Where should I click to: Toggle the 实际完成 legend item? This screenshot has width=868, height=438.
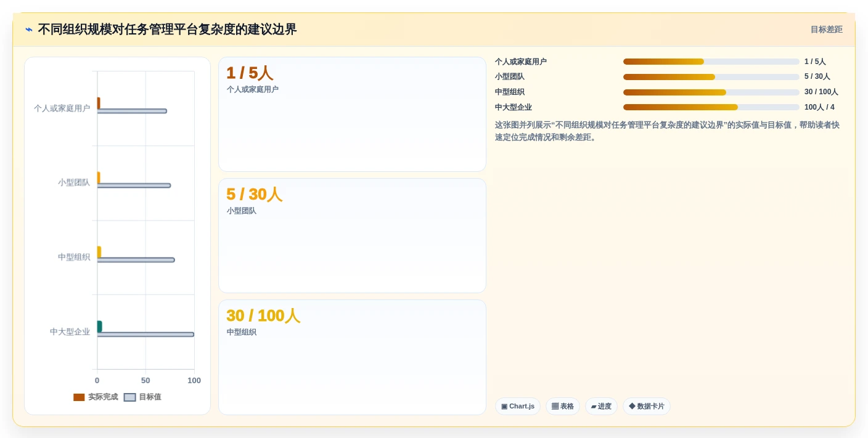(96, 397)
